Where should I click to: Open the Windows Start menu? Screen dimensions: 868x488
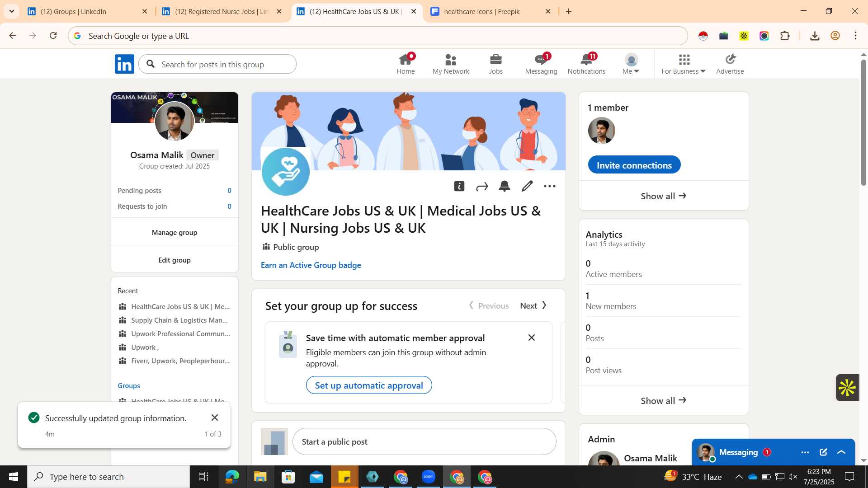point(14,477)
